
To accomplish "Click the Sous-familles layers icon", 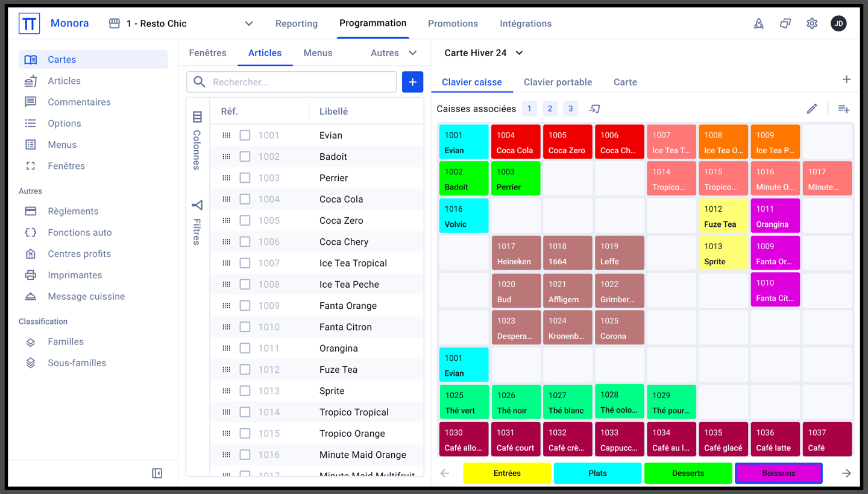I will tap(31, 363).
